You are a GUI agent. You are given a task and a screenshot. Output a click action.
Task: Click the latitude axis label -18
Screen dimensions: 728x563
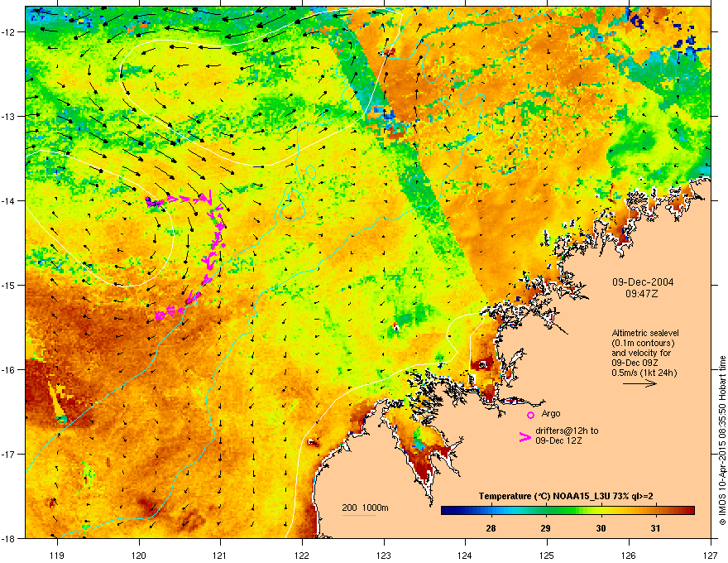point(9,538)
